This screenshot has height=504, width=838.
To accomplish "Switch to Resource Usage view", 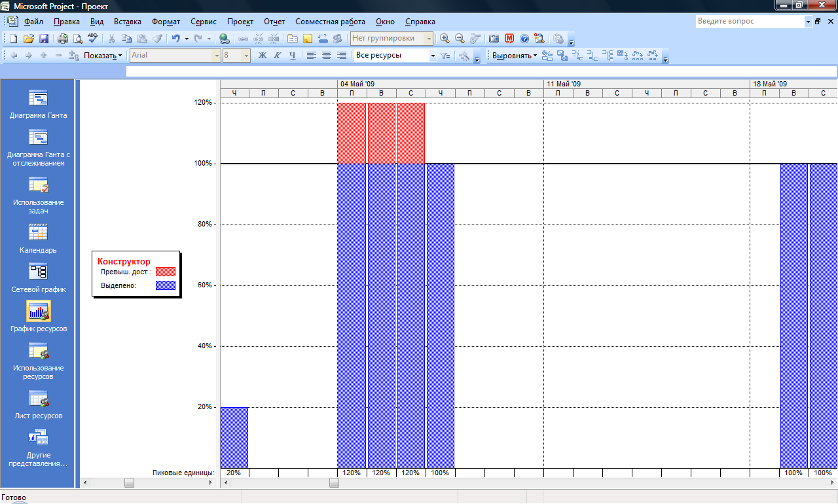I will [x=38, y=361].
